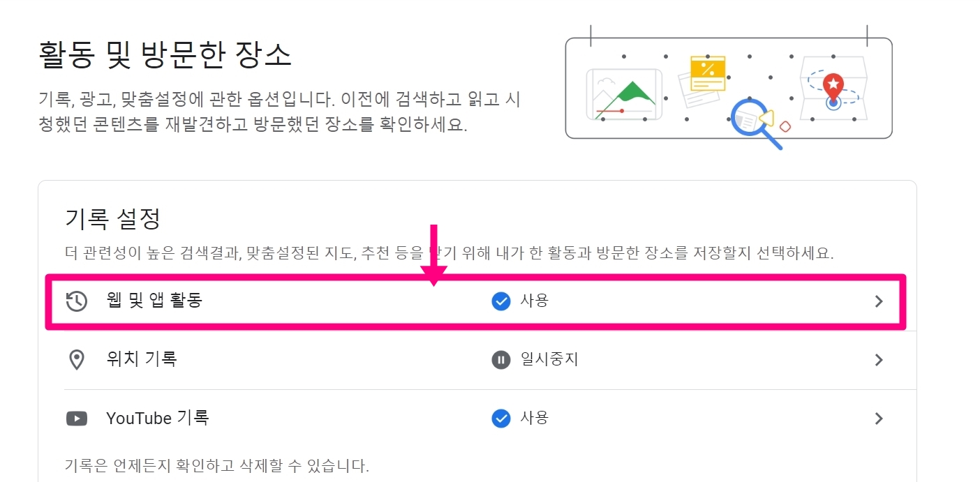Click the pause icon on 위치 기록 row

pyautogui.click(x=501, y=360)
